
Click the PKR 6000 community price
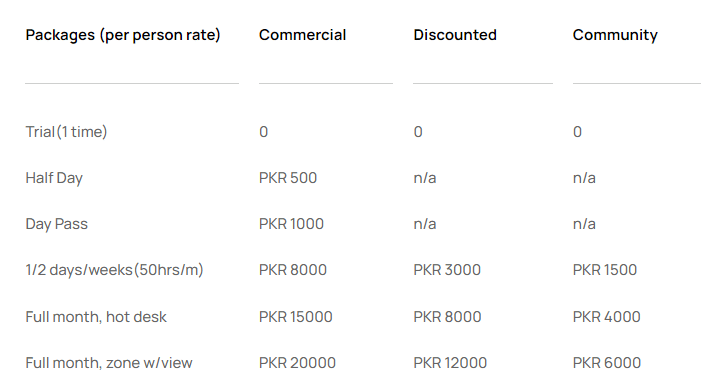(x=607, y=363)
